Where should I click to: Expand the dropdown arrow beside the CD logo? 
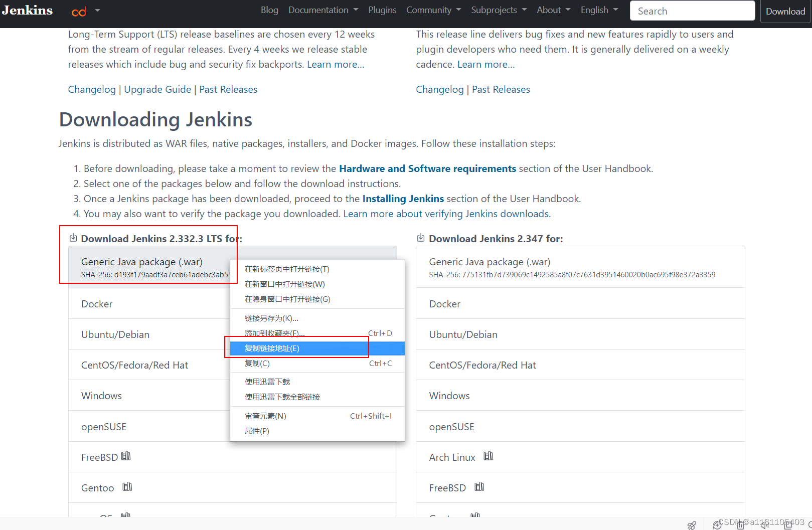(x=97, y=11)
